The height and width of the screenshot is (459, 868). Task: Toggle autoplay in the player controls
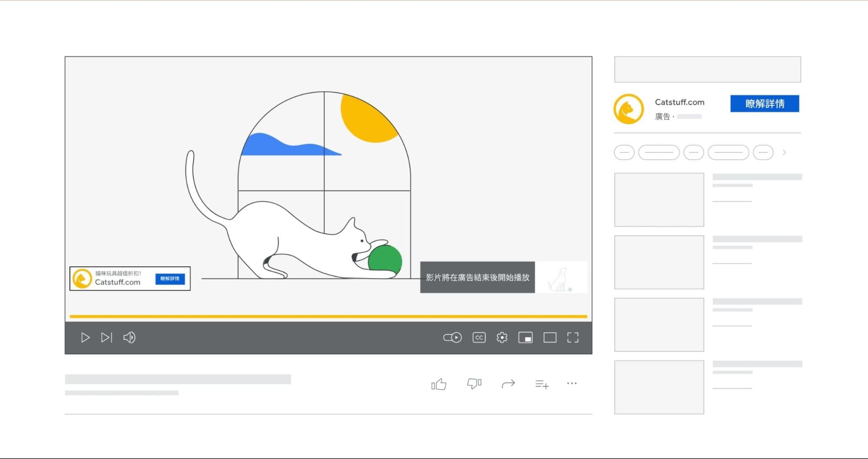tap(452, 338)
